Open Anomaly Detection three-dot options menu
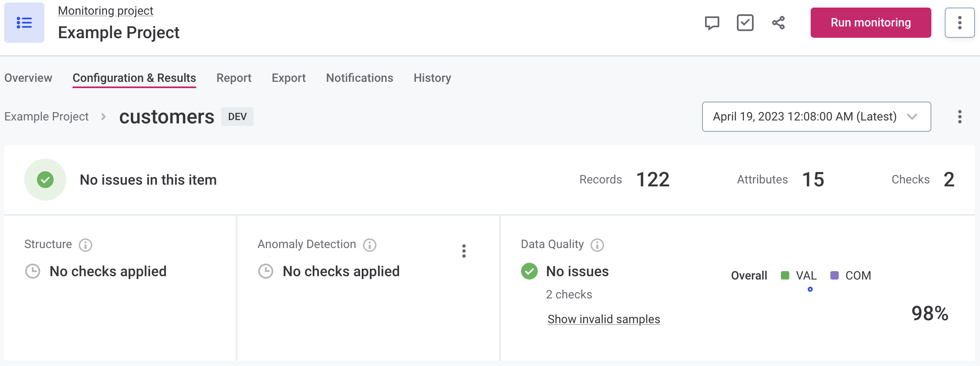 [464, 251]
